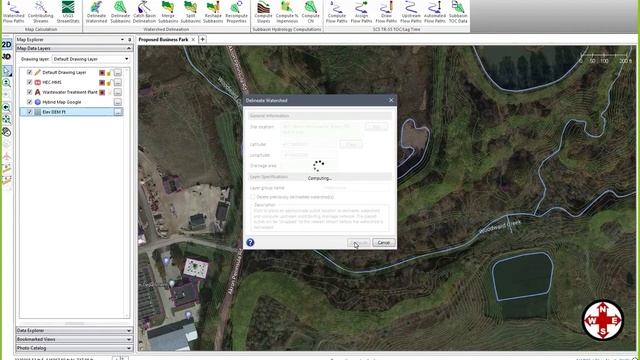Run the Recompute Properties tool

(236, 13)
